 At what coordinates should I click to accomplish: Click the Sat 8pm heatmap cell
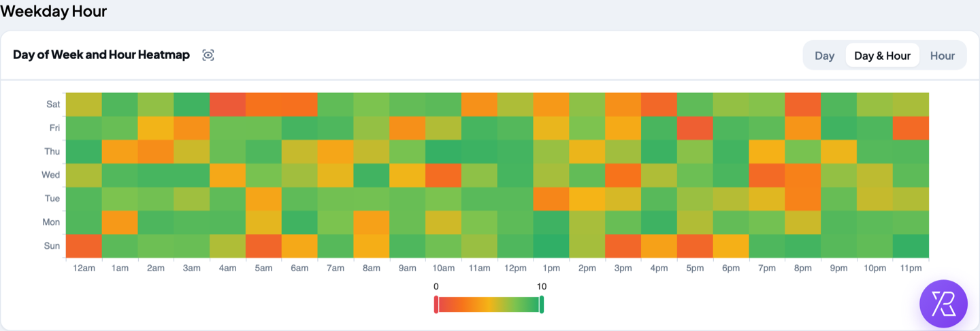[803, 104]
